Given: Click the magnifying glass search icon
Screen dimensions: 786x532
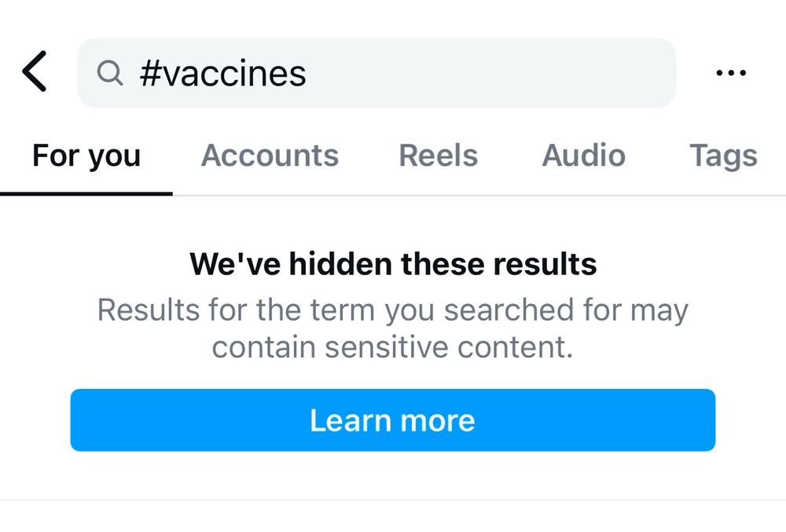Looking at the screenshot, I should pyautogui.click(x=110, y=73).
